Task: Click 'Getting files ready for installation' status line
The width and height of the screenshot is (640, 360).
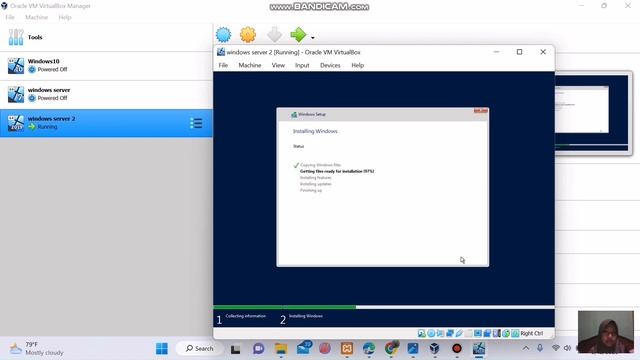Action: click(x=337, y=171)
